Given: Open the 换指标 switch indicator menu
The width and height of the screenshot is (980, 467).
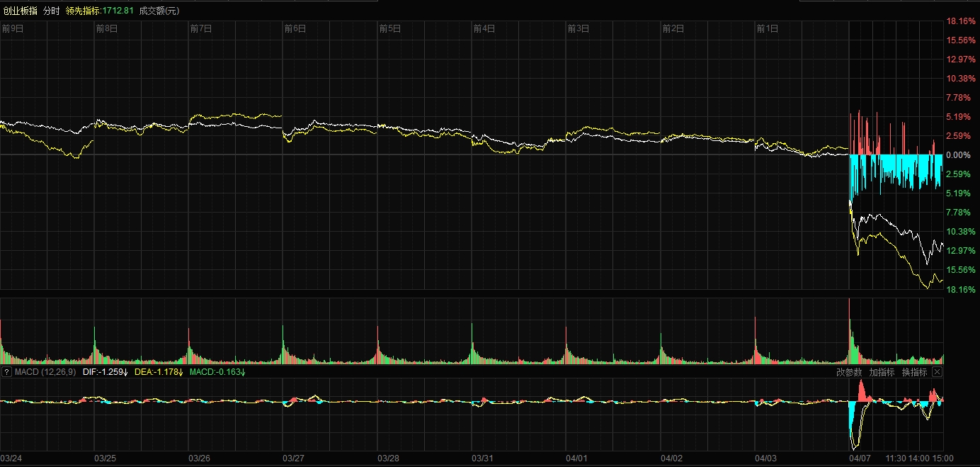Looking at the screenshot, I should 914,372.
